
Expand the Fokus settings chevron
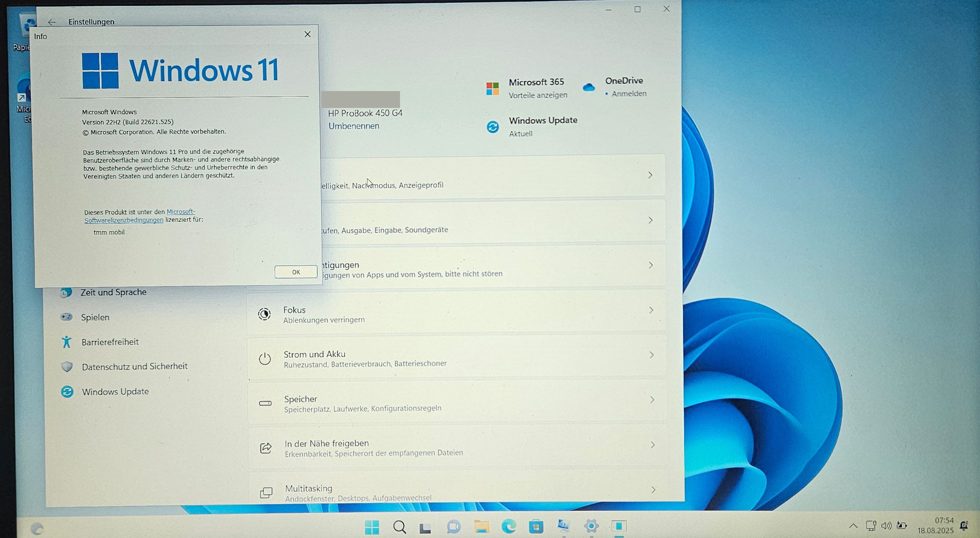pyautogui.click(x=651, y=310)
